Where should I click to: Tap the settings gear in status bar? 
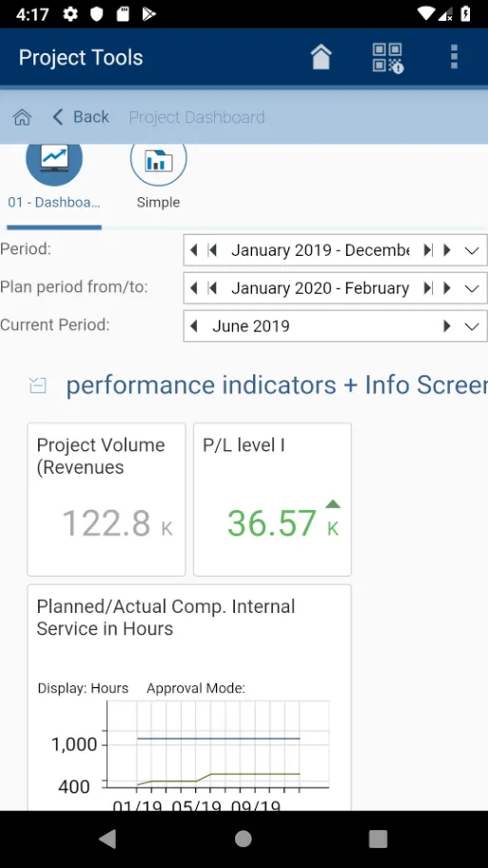tap(70, 14)
